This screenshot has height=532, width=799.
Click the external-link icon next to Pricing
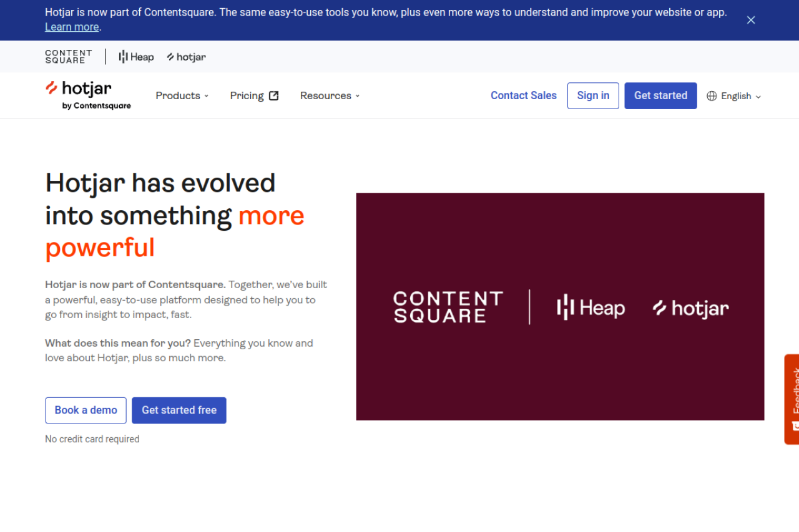point(273,95)
